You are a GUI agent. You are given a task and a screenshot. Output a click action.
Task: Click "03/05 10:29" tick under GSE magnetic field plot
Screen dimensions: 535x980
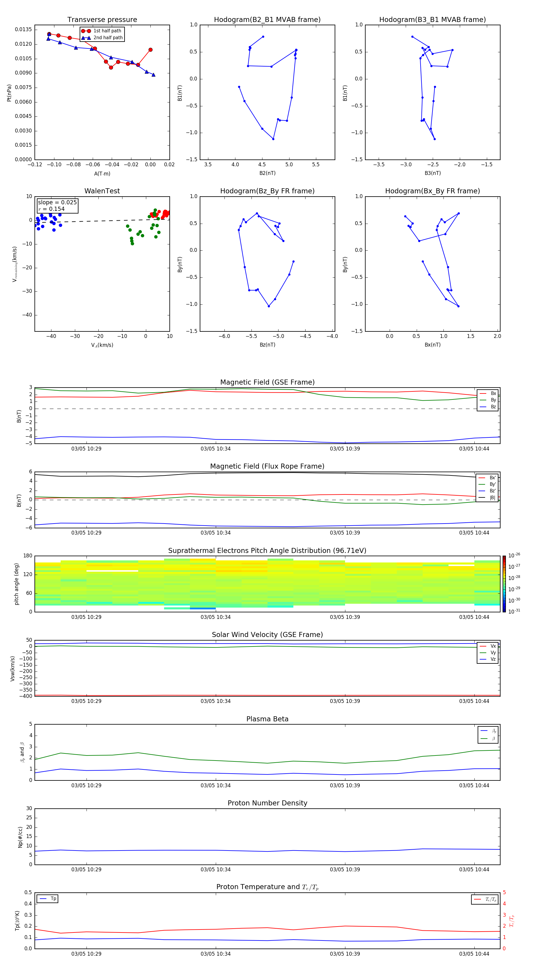point(86,448)
